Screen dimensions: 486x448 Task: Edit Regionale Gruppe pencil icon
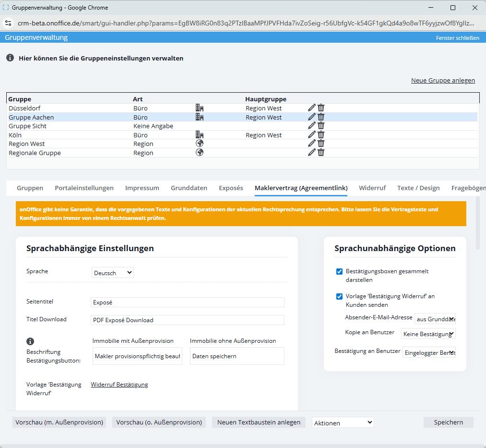311,152
